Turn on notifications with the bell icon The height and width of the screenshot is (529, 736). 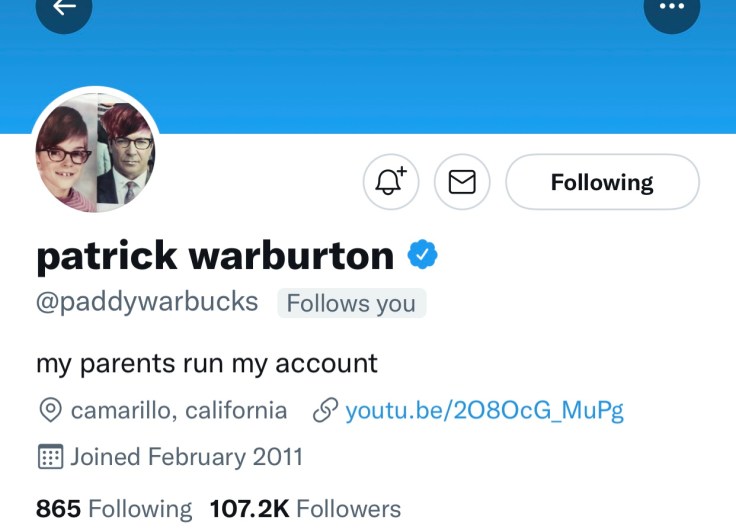click(x=391, y=182)
